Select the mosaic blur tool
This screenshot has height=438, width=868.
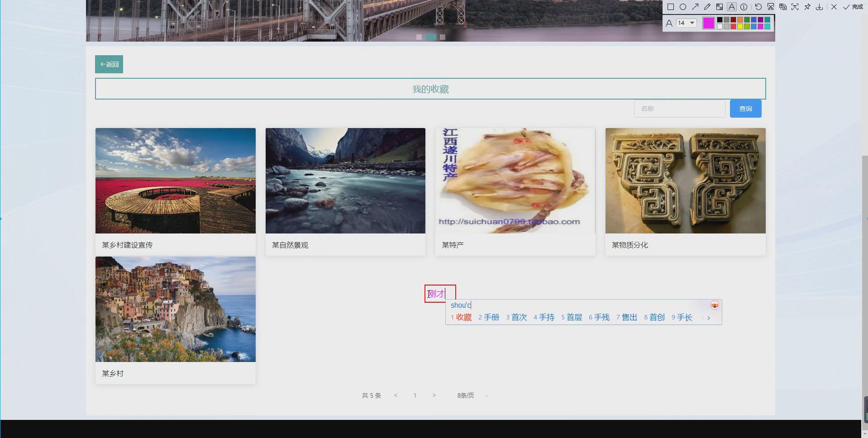coord(720,7)
